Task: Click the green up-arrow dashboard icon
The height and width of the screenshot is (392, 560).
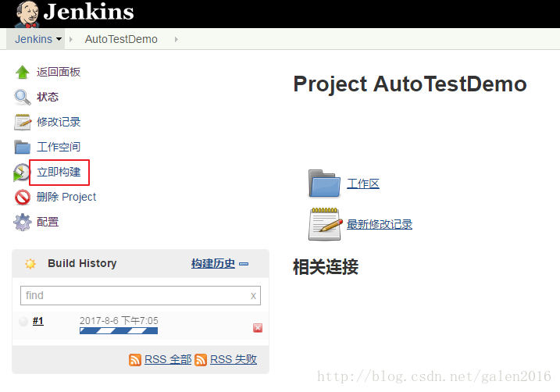Action: [22, 72]
